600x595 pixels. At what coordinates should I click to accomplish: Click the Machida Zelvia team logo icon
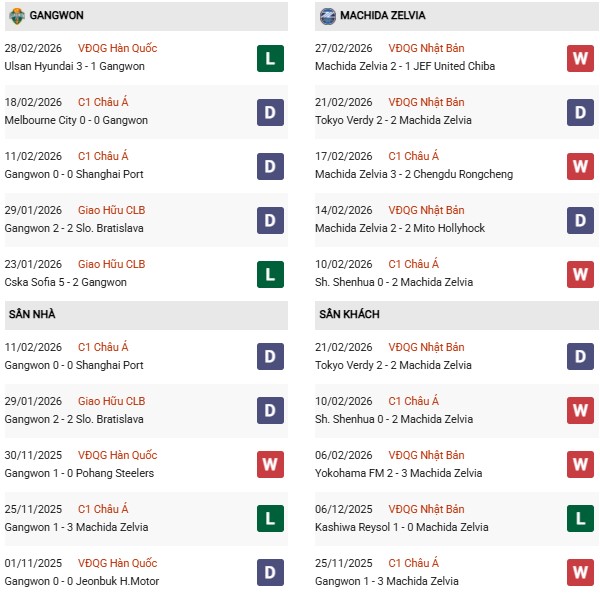328,16
